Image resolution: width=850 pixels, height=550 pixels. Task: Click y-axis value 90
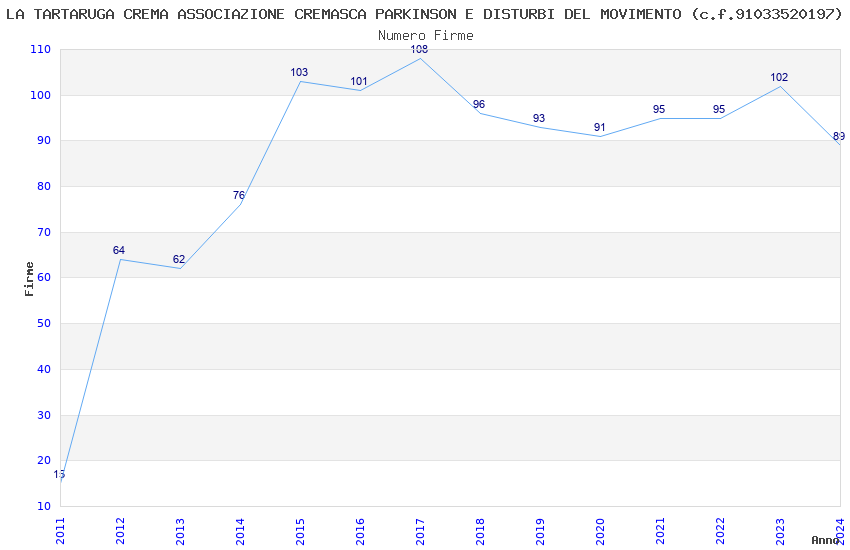click(44, 141)
